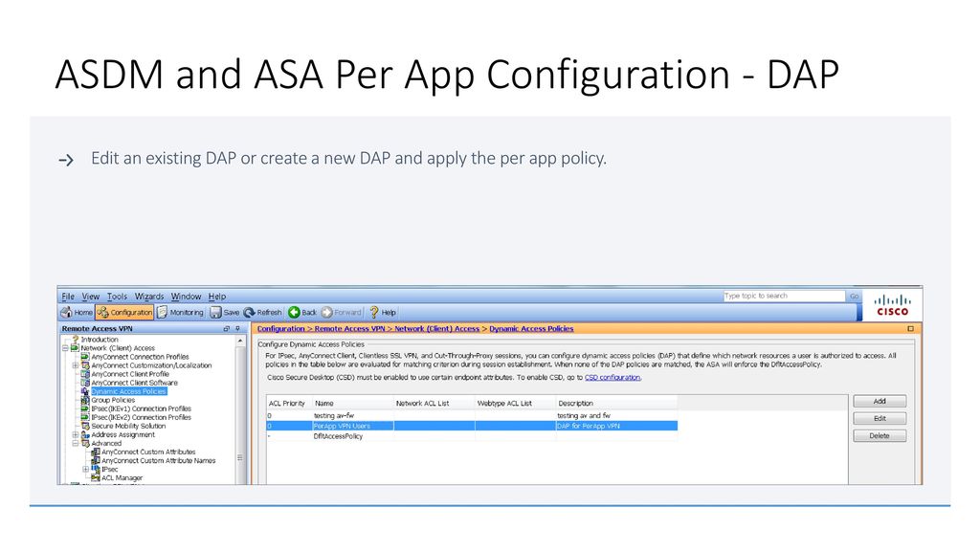The width and height of the screenshot is (980, 551).
Task: Switch to Monitoring view
Action: click(180, 313)
